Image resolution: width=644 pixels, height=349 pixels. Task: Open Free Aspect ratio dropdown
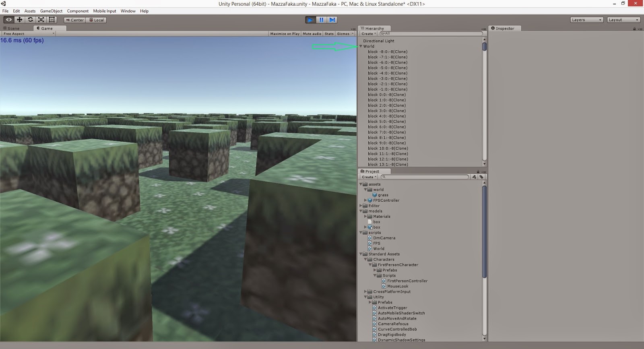pyautogui.click(x=28, y=34)
